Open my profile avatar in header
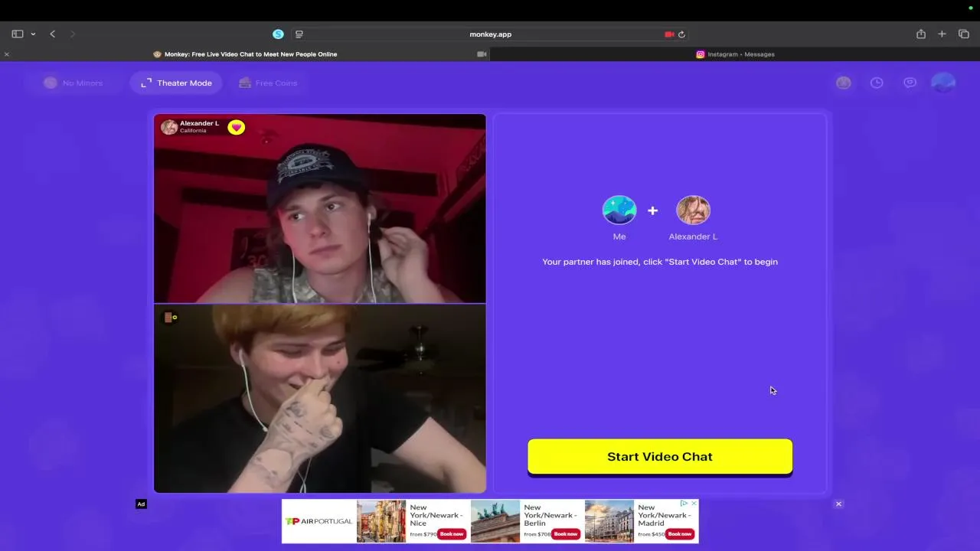The height and width of the screenshot is (551, 980). point(943,83)
